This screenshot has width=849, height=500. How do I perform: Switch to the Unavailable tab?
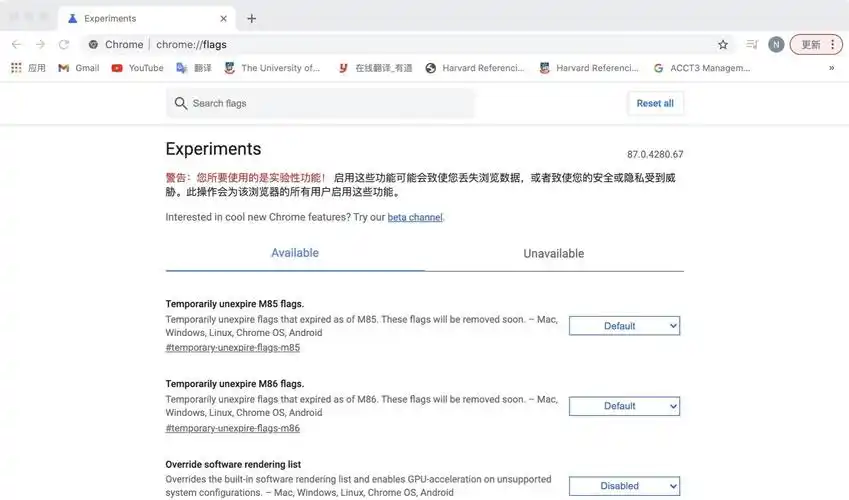pyautogui.click(x=554, y=253)
